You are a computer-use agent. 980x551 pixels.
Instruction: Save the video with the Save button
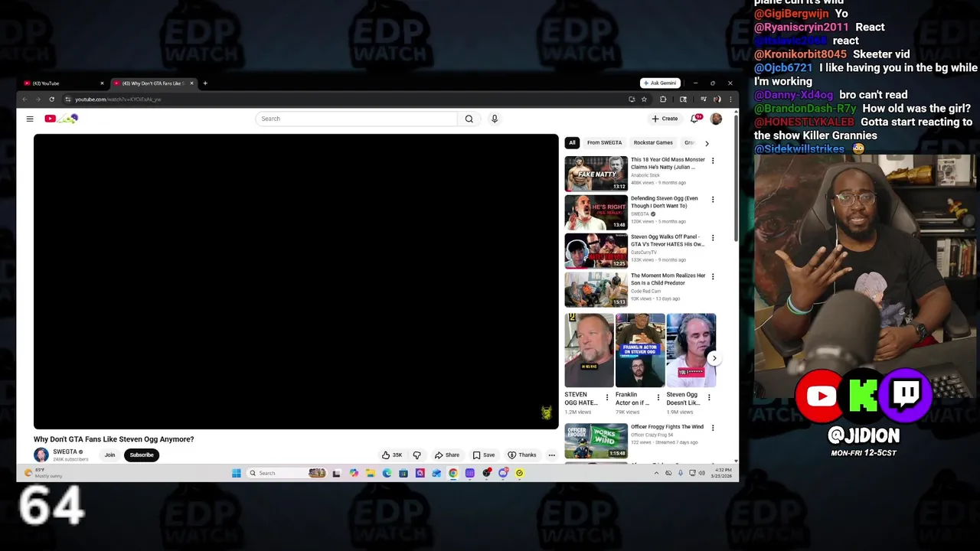point(484,455)
